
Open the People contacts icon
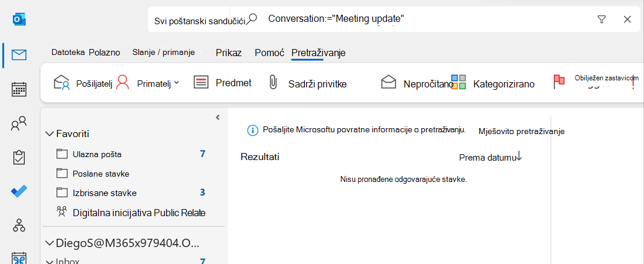point(19,123)
